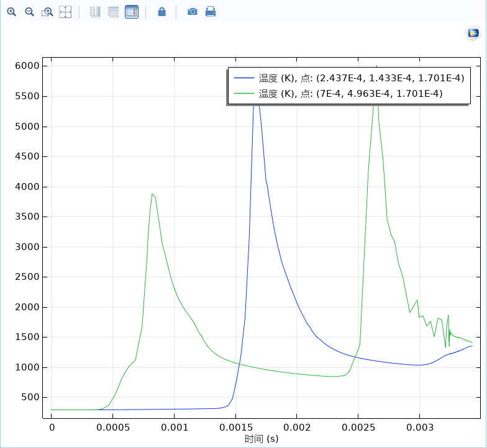Click the padlock axis lock icon
Image resolution: width=487 pixels, height=448 pixels.
click(x=162, y=12)
